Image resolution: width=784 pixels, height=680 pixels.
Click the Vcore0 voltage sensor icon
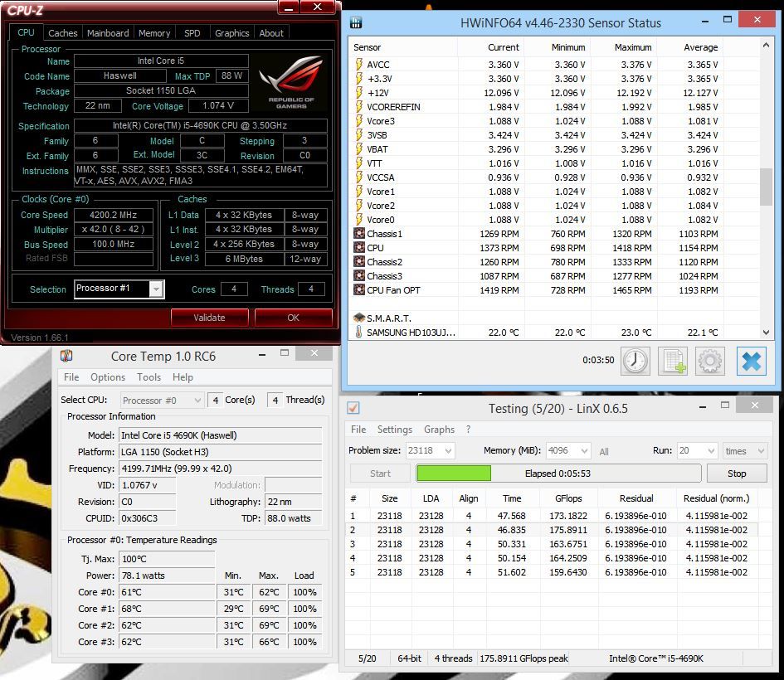click(359, 219)
